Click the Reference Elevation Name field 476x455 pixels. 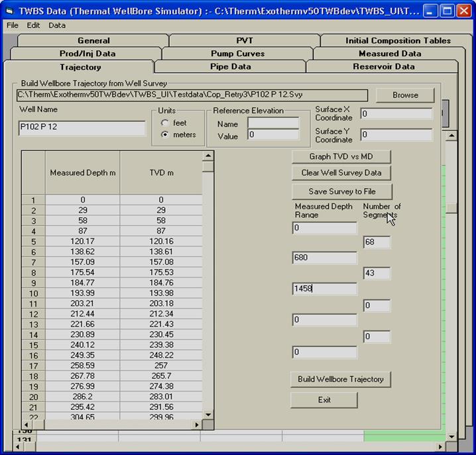pos(273,123)
